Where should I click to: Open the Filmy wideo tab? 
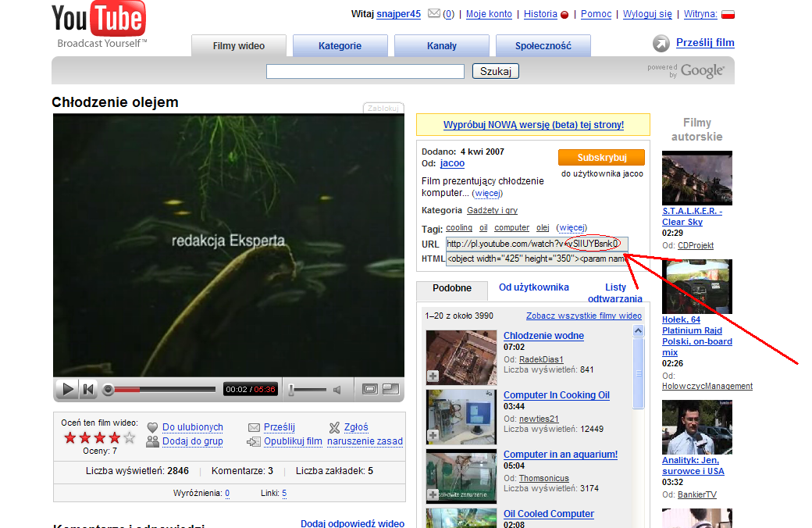[x=239, y=45]
